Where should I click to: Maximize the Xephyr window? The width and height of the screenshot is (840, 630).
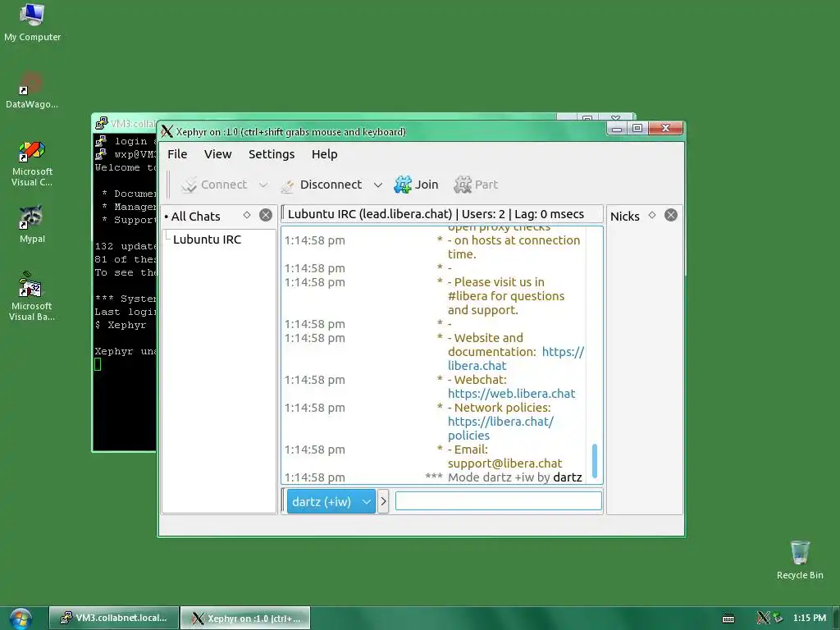coord(637,128)
